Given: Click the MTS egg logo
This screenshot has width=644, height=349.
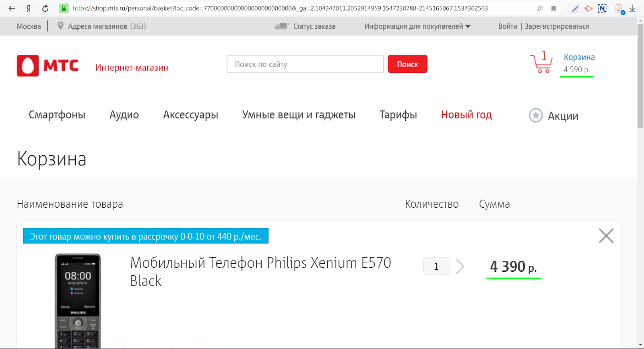Looking at the screenshot, I should 28,66.
